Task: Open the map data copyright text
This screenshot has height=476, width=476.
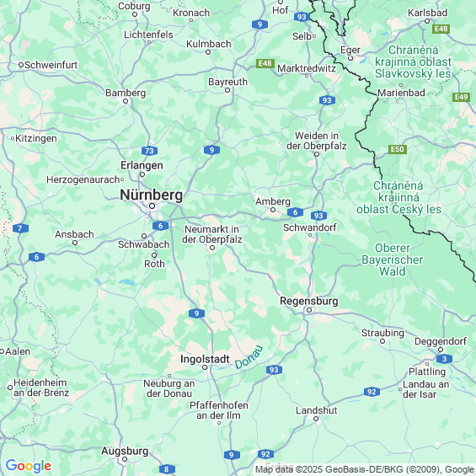Action: [365, 469]
